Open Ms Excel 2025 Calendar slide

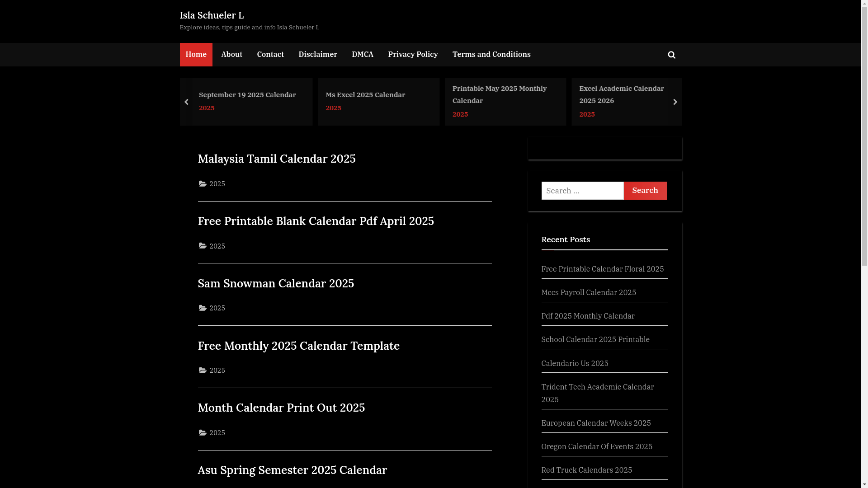(x=365, y=95)
